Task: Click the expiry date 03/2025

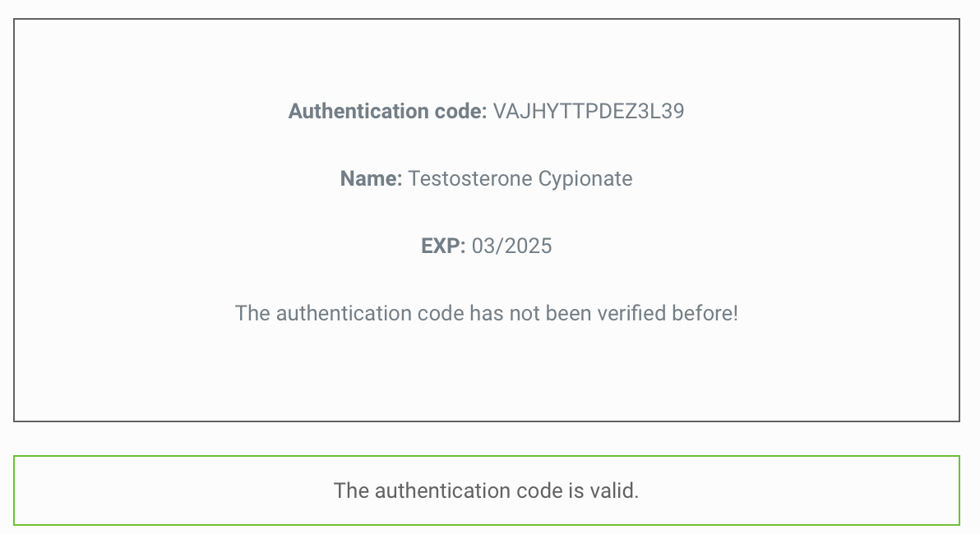Action: coord(511,246)
